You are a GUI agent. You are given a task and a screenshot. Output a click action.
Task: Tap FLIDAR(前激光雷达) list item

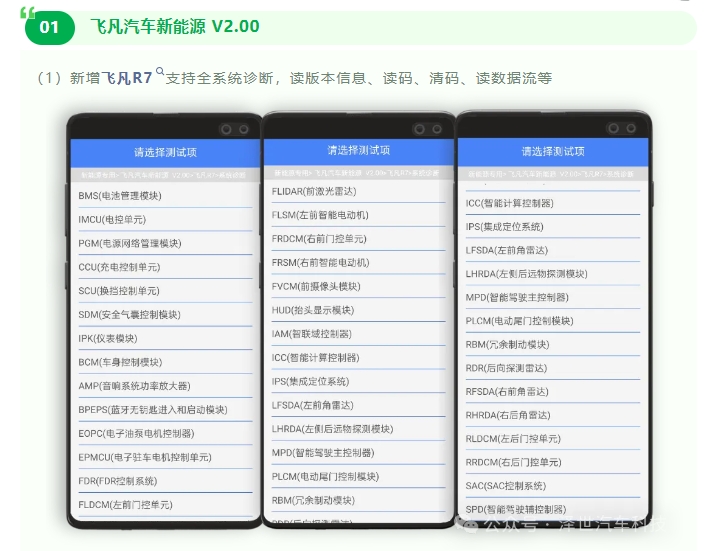tap(358, 191)
